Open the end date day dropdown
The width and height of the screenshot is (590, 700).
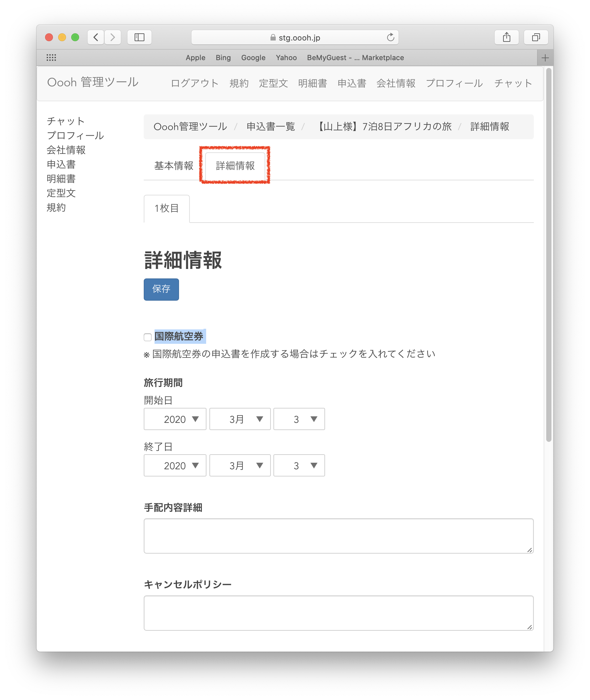(299, 465)
